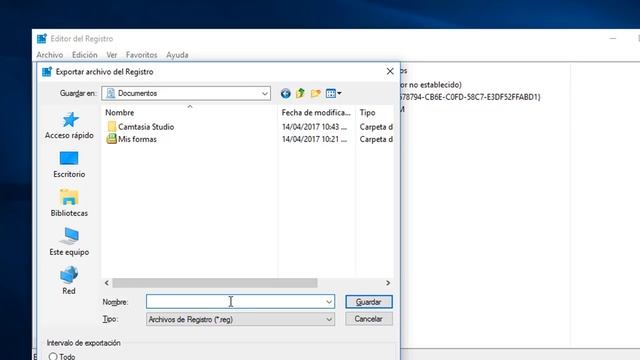Select the Todo radio option

tap(53, 356)
